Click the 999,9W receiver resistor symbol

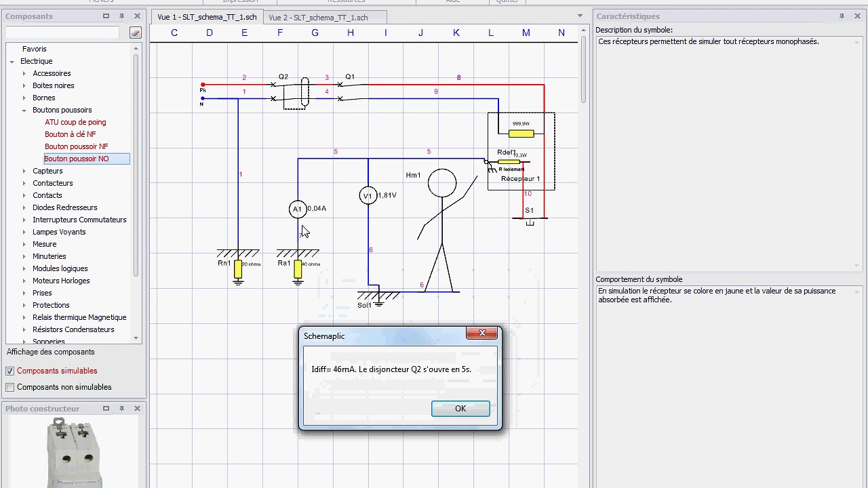tap(521, 134)
